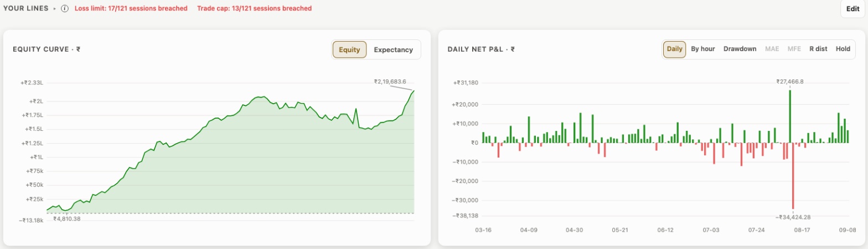Click the 03-16 date axis label

click(484, 230)
